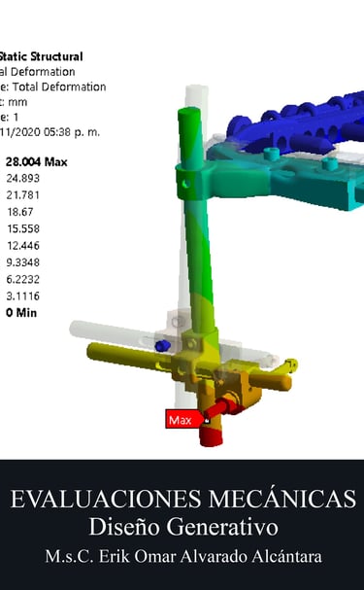
Task: Select the "9.3348" legend value
Action: coord(22,262)
